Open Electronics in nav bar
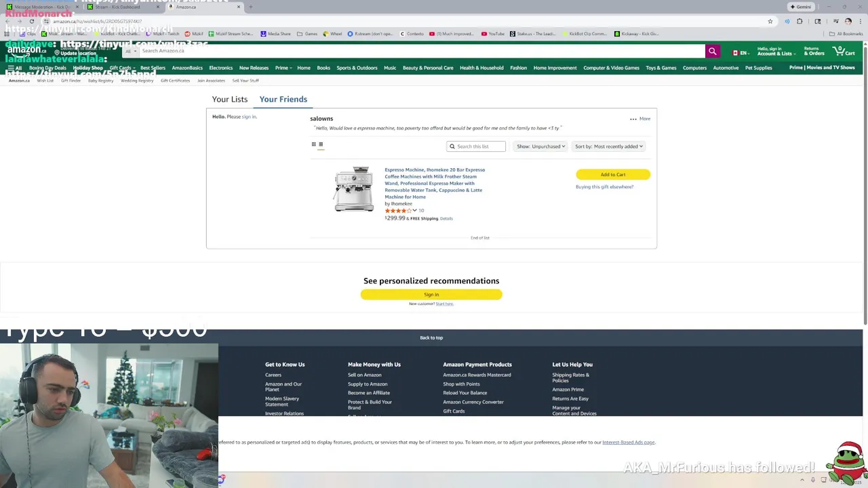The image size is (868, 488). click(x=220, y=68)
